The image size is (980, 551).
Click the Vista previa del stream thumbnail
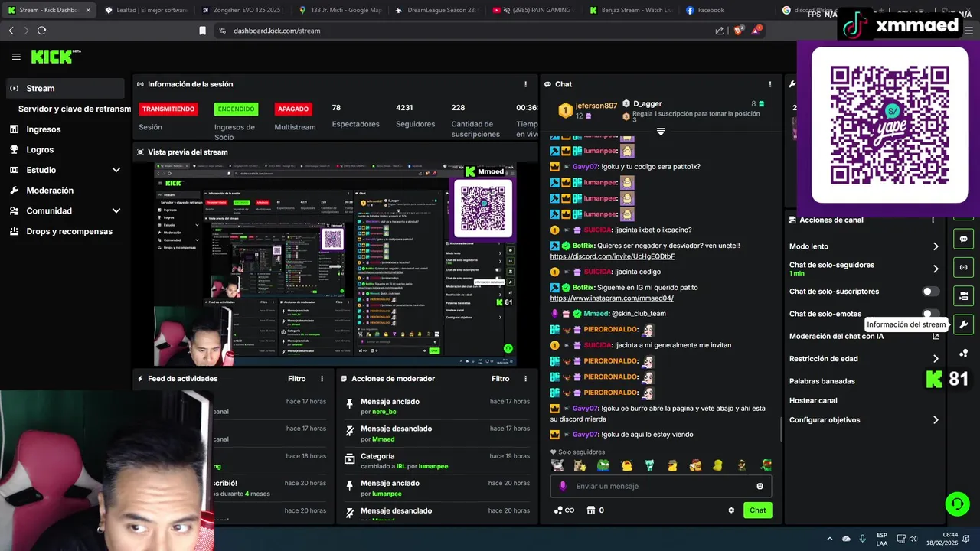click(335, 264)
